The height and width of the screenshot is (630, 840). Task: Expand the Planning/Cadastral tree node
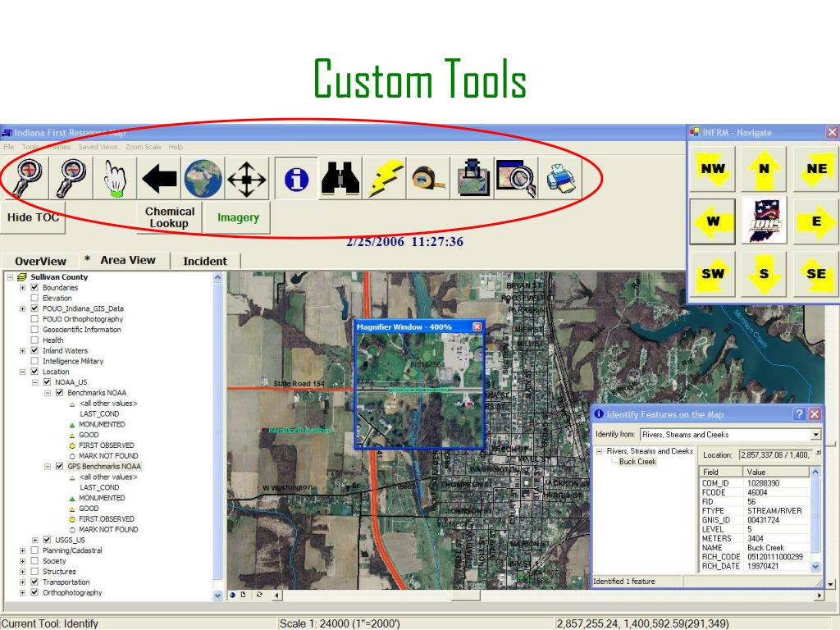click(x=22, y=550)
